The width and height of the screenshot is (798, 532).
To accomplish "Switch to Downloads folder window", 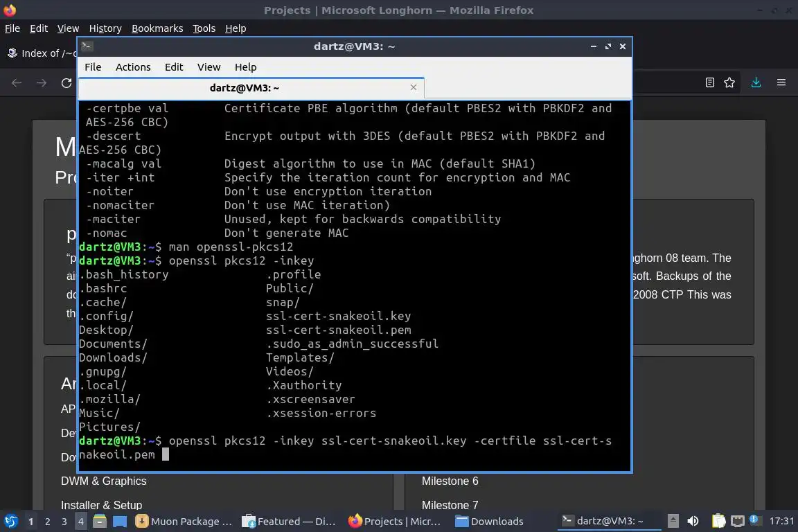I will pyautogui.click(x=489, y=522).
